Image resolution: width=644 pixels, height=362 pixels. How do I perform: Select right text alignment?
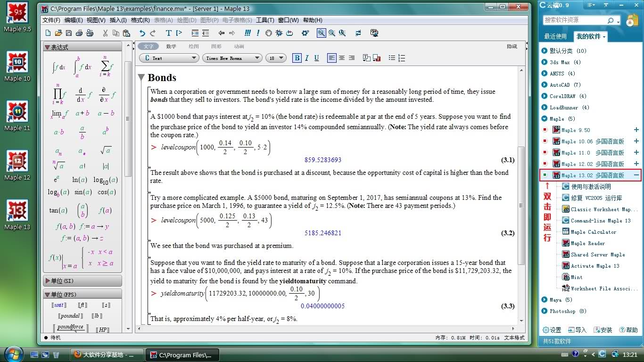[x=352, y=58]
